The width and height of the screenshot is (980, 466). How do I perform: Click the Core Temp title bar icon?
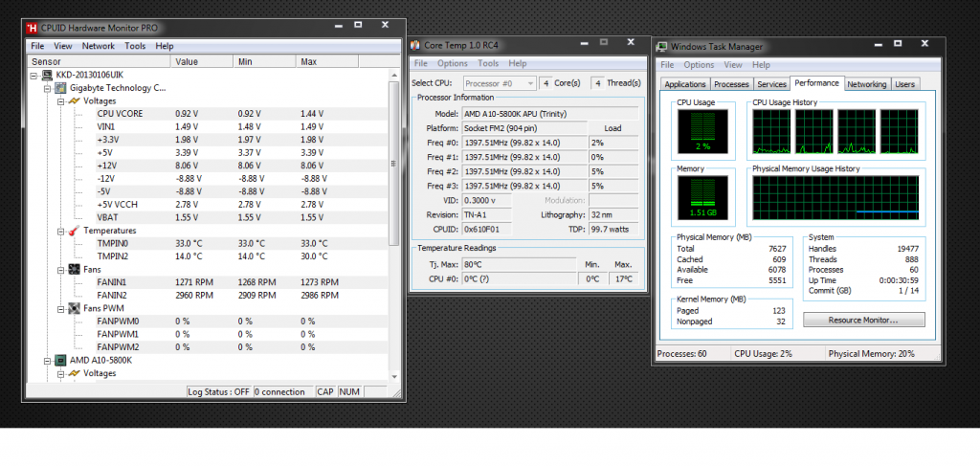coord(415,45)
